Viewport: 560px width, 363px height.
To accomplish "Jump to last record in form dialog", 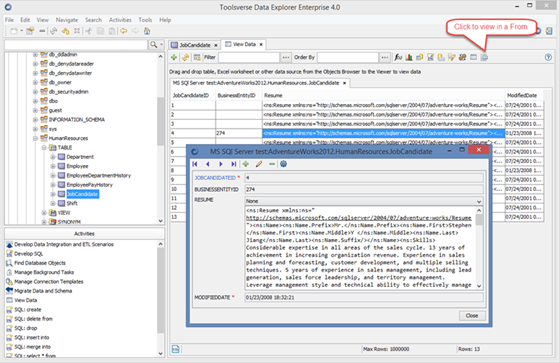I will (x=233, y=164).
